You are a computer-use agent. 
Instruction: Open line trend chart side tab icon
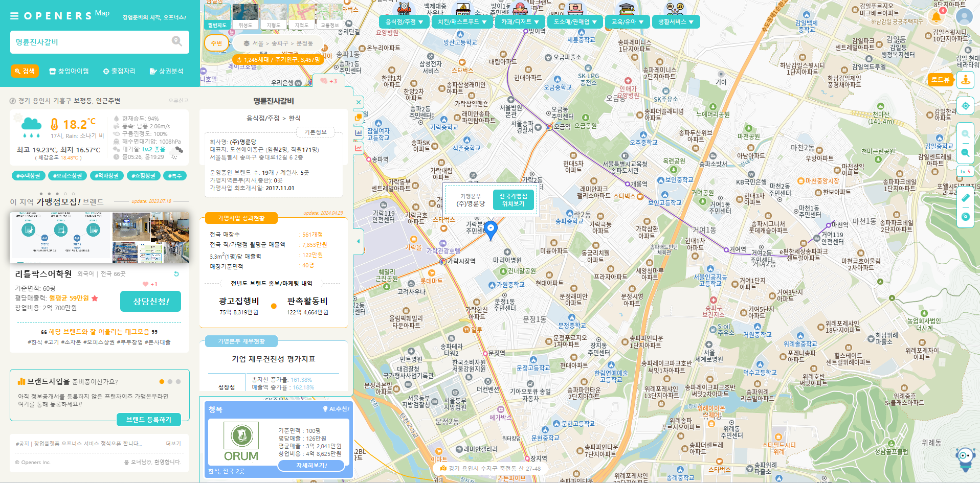[359, 148]
